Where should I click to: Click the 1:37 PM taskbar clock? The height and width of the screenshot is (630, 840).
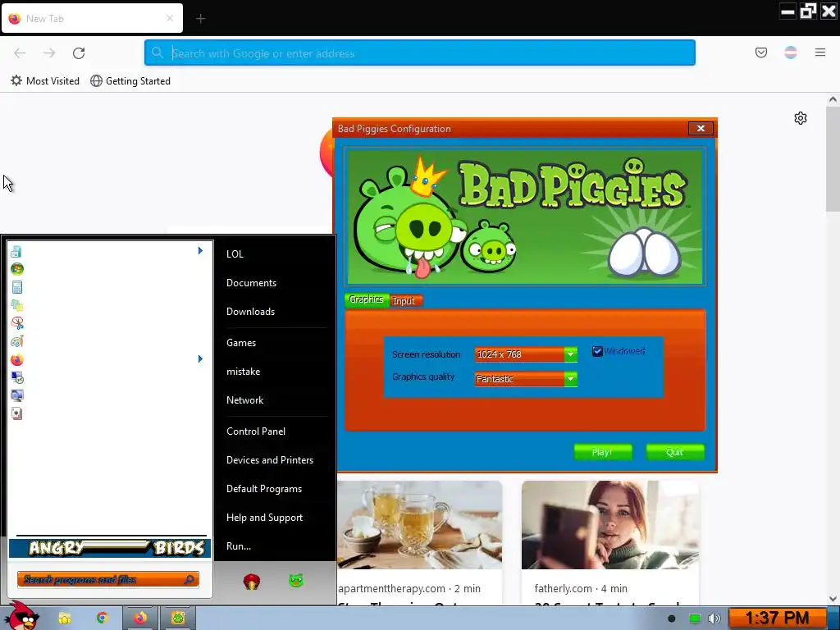point(777,619)
